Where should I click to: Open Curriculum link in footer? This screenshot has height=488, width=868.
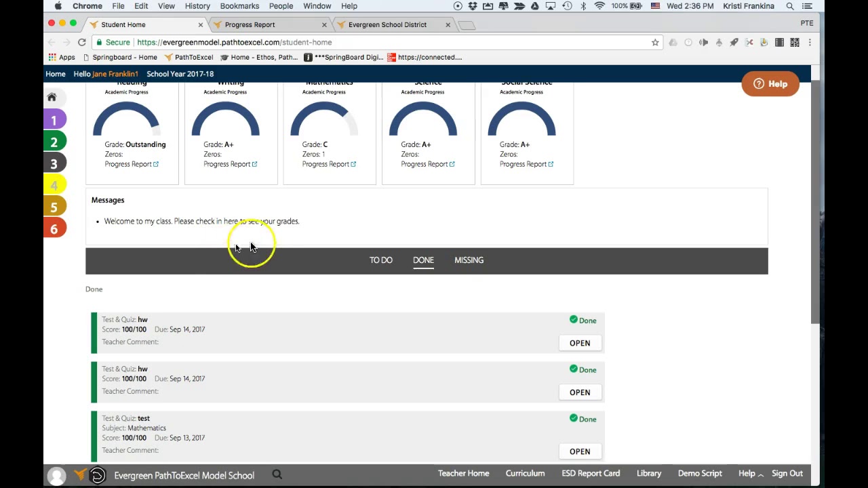click(525, 473)
